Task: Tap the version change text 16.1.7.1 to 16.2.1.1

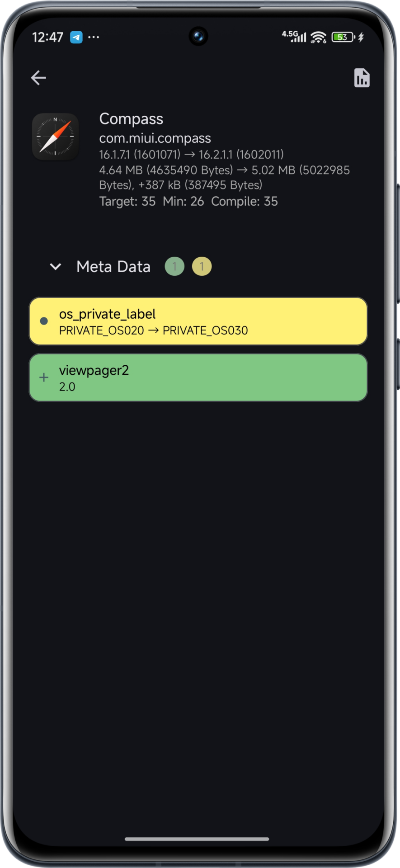Action: (x=191, y=155)
